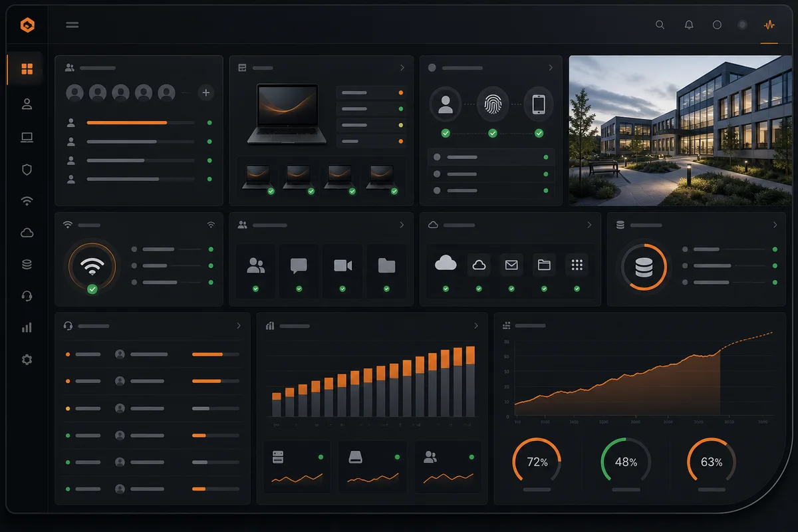The height and width of the screenshot is (532, 798).
Task: Expand the authentication panel chevron
Action: click(551, 68)
